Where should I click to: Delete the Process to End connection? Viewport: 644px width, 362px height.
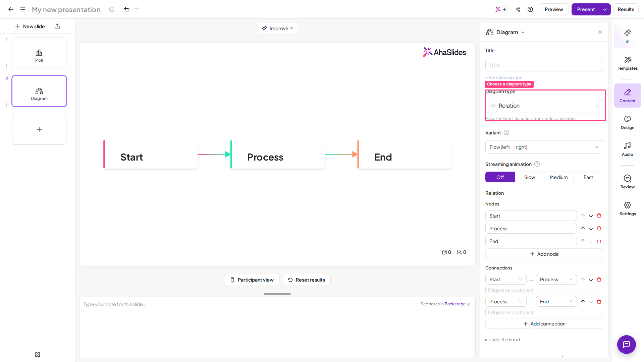(x=599, y=302)
